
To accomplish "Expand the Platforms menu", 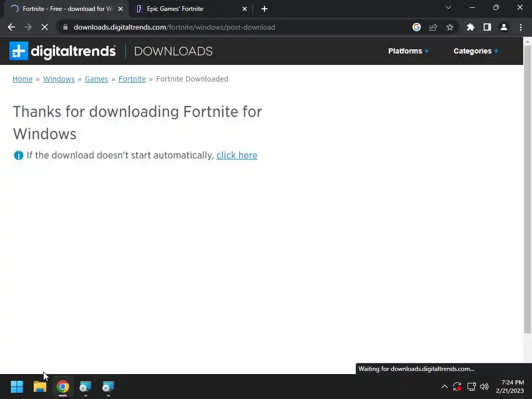I will point(408,51).
